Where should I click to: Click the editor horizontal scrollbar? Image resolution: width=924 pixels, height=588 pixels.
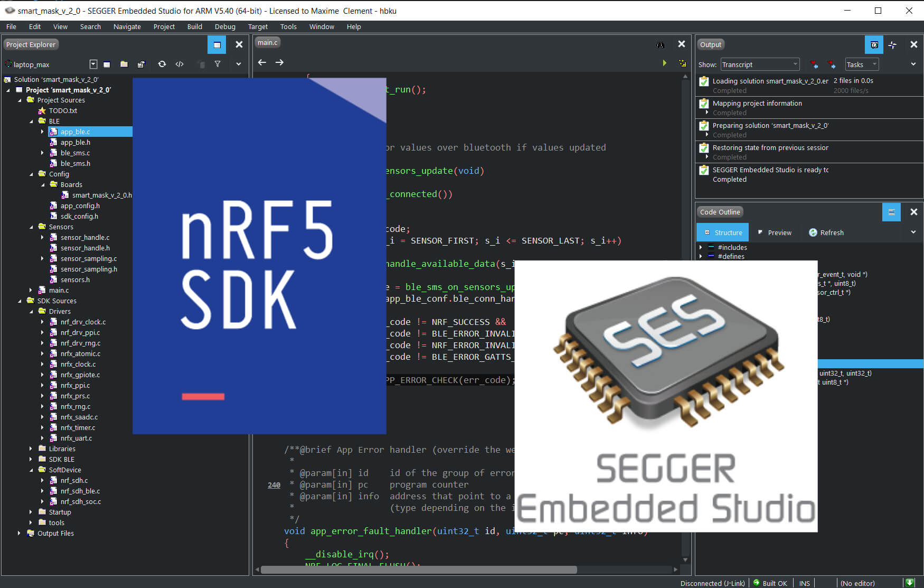pyautogui.click(x=419, y=570)
